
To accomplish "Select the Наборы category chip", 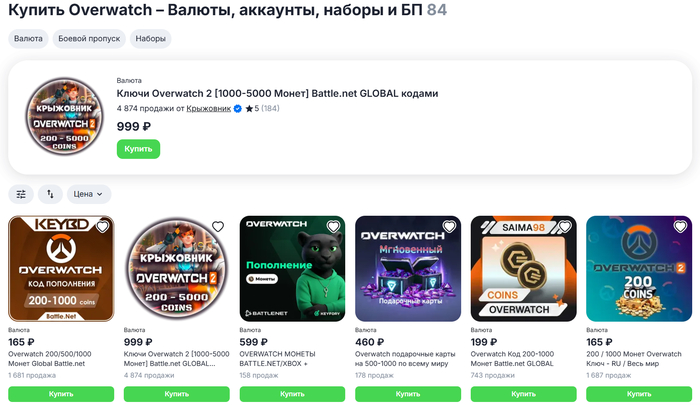I will [150, 39].
